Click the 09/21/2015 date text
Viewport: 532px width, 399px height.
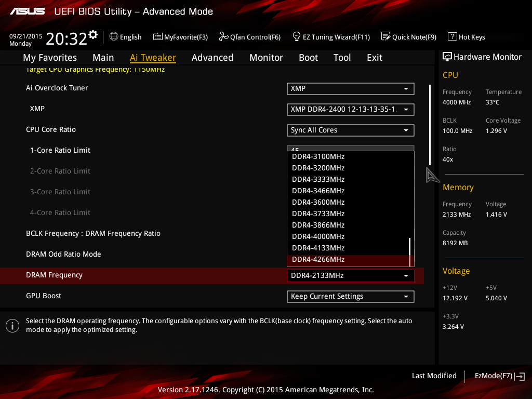26,36
